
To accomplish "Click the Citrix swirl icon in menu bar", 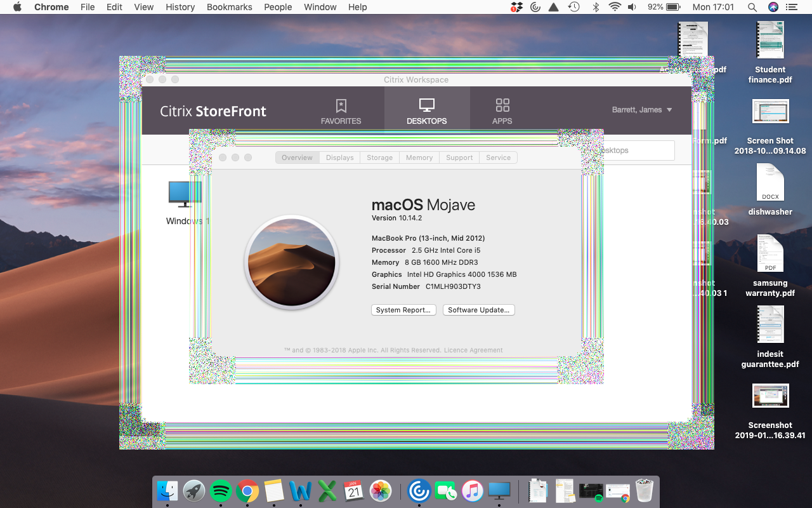I will pyautogui.click(x=535, y=7).
